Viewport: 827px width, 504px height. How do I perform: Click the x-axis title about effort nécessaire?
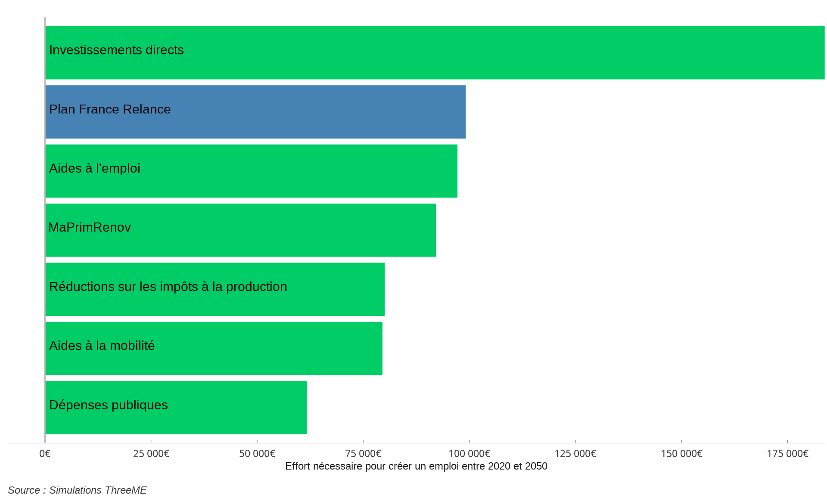coord(416,466)
